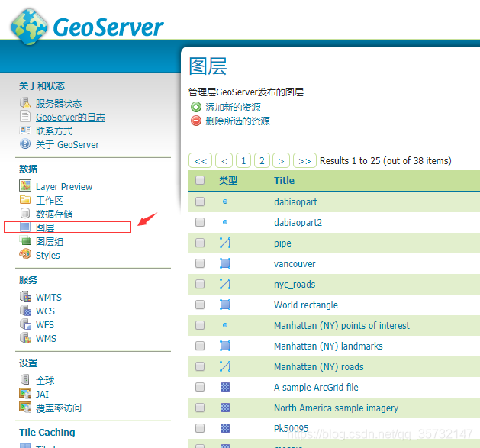
Task: Open the 工作区 menu link
Action: 50,200
